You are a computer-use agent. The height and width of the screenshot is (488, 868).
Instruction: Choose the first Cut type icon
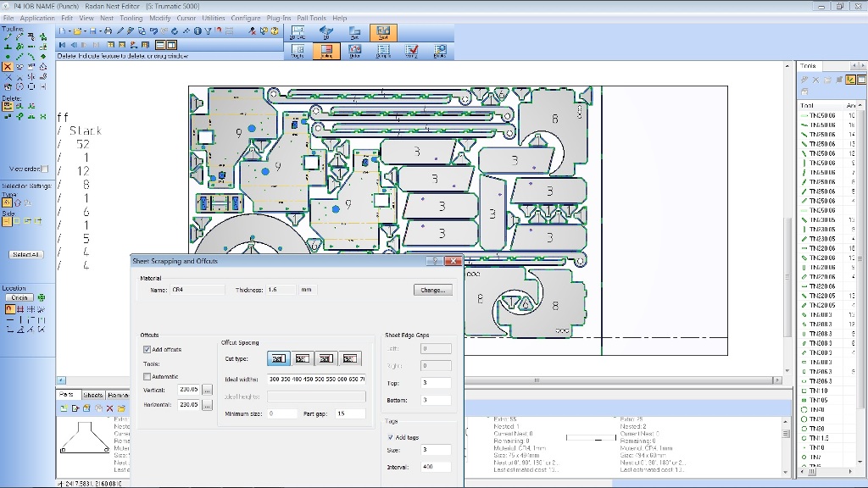(x=279, y=359)
